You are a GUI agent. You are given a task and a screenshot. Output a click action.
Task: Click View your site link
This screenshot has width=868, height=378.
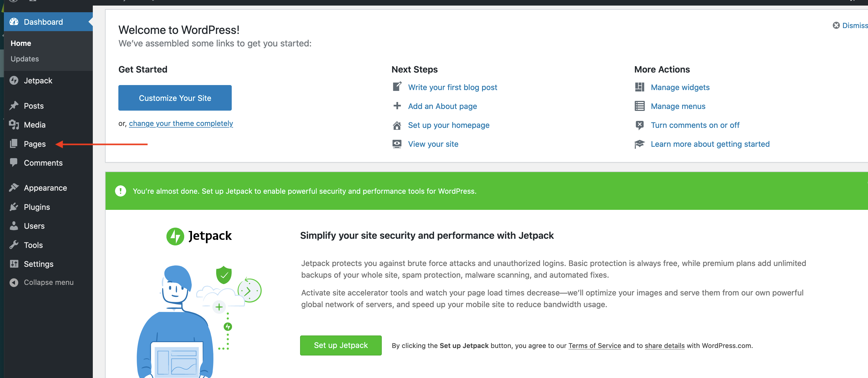point(433,144)
